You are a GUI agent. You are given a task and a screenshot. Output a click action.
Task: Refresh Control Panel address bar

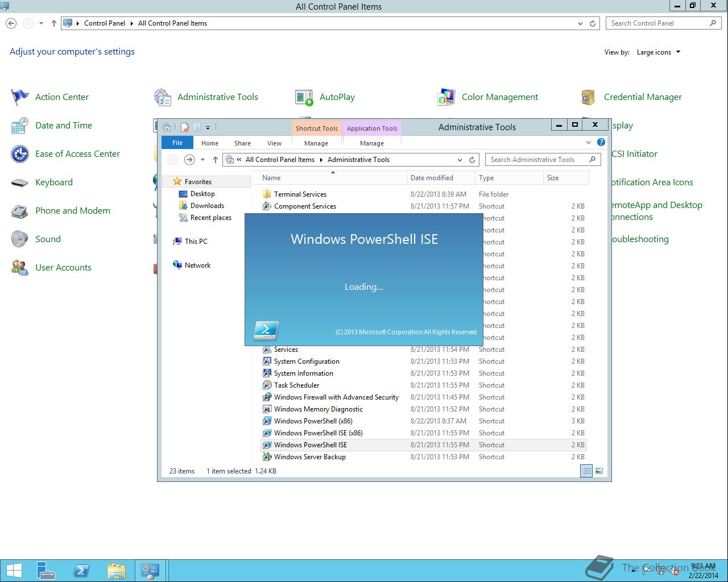tap(593, 23)
